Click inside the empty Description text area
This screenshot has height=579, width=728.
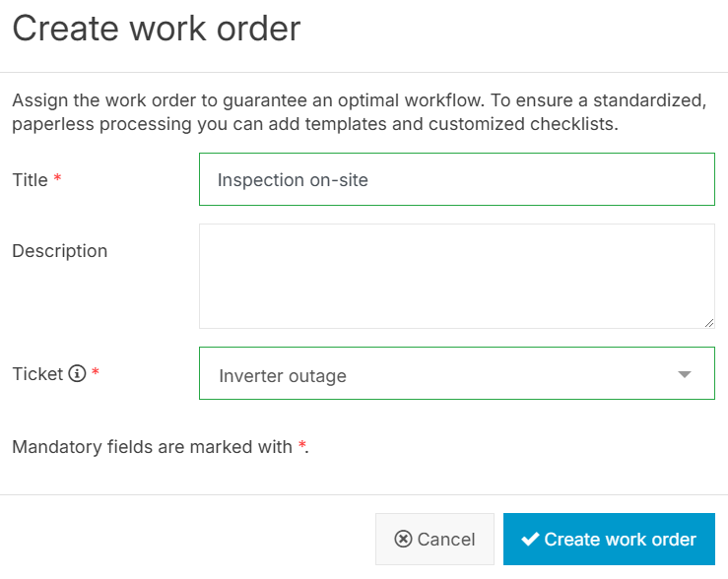pos(456,276)
